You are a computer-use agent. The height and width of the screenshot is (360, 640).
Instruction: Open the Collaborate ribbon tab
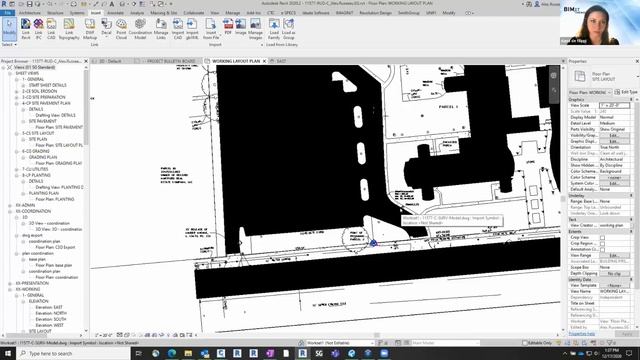(194, 13)
